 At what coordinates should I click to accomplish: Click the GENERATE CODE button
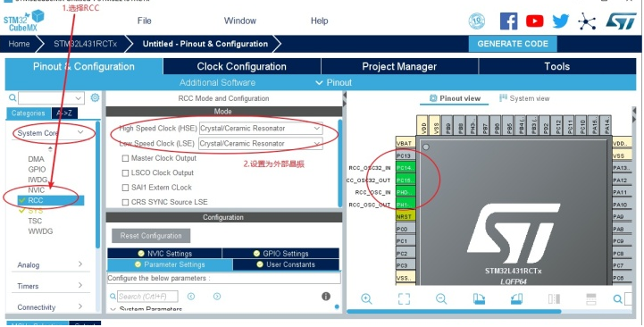click(x=513, y=44)
